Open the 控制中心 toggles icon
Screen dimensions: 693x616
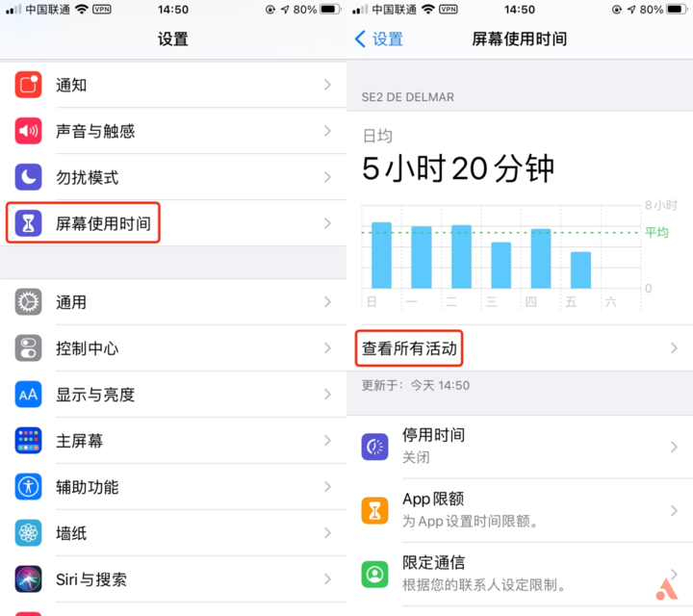28,348
